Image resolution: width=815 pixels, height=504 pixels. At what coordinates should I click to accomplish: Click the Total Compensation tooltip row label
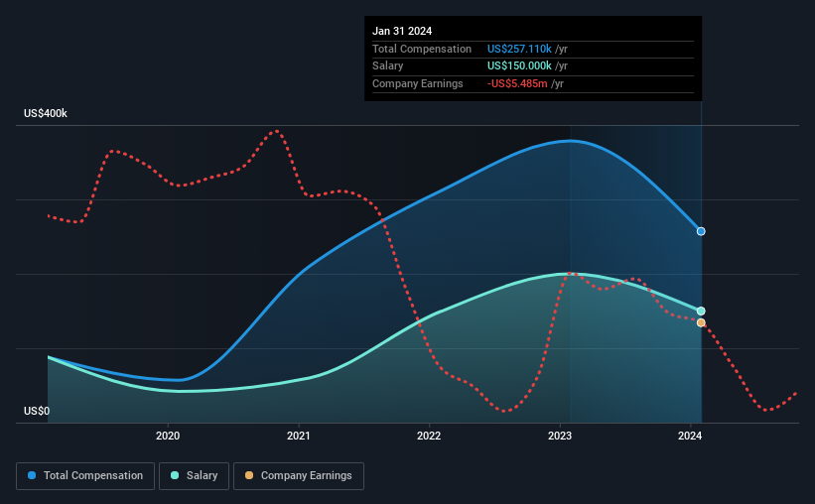coord(422,49)
